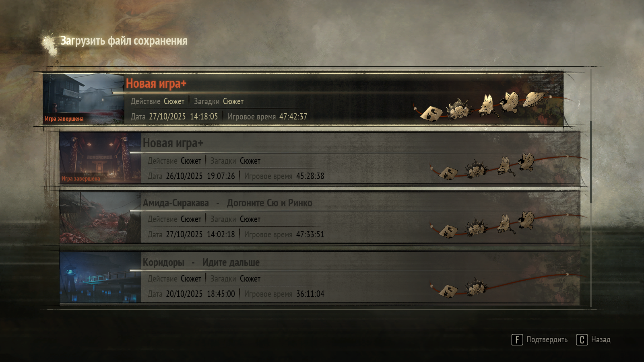Click the shrine thumbnail of the second save
This screenshot has height=362, width=644.
(100, 158)
